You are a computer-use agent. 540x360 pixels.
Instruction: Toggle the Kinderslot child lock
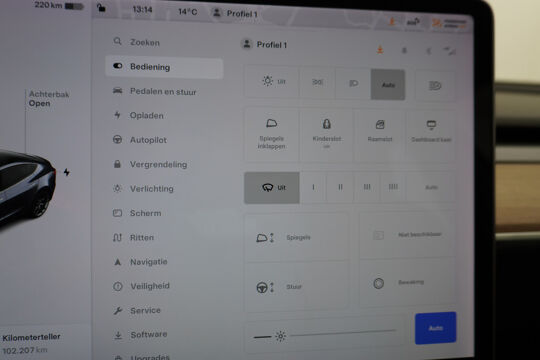326,134
